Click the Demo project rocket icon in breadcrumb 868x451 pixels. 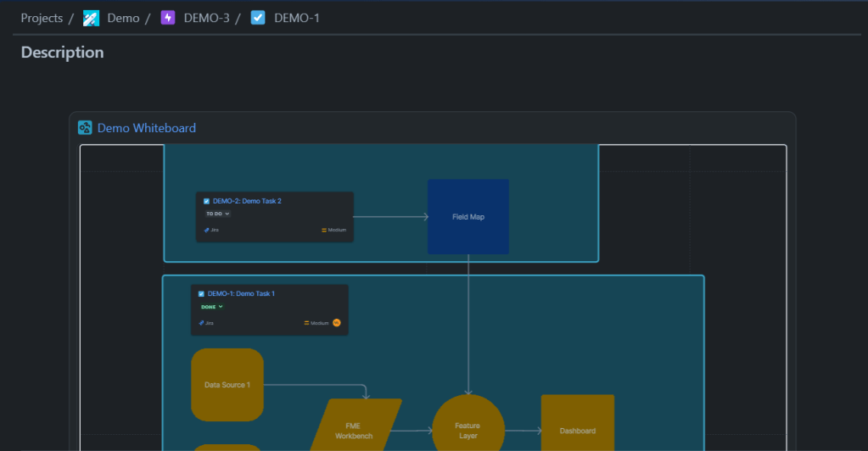coord(91,18)
